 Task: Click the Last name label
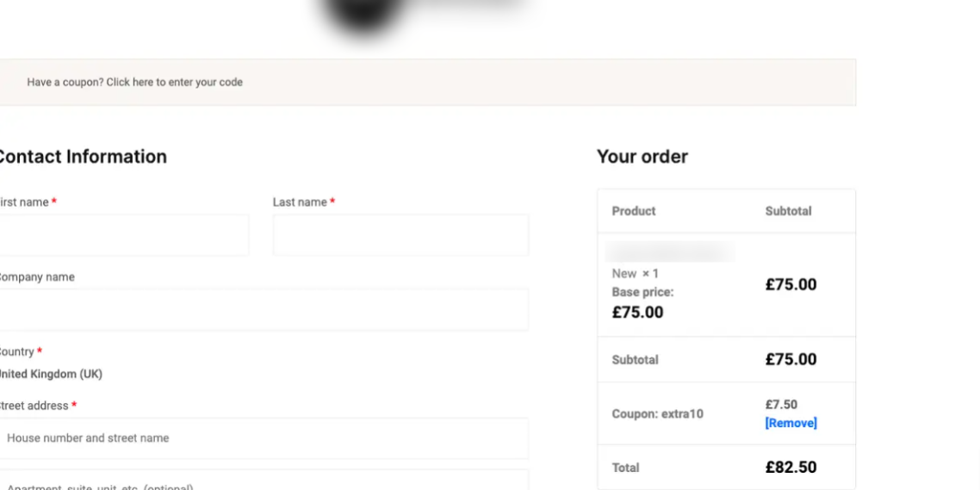click(x=300, y=202)
